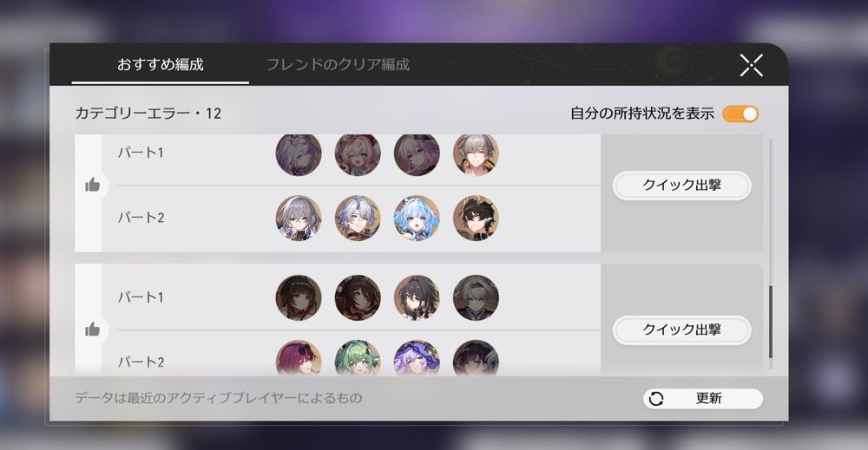The height and width of the screenshot is (450, 868).
Task: Select the gray-haired male character in top パート1
Action: [x=476, y=154]
